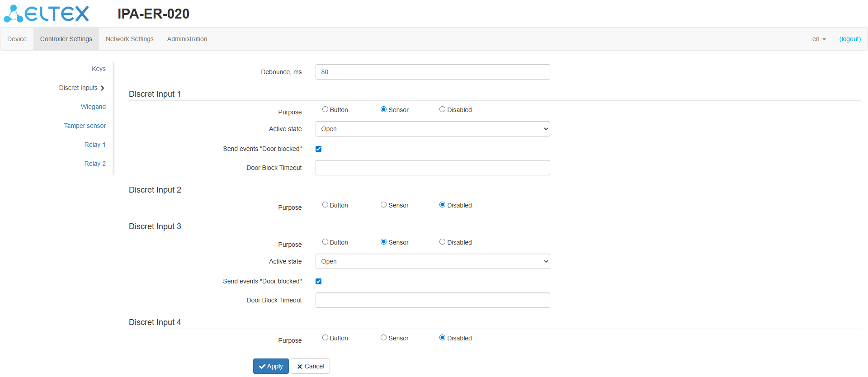868x377 pixels.
Task: Open the Administration tab
Action: 187,39
